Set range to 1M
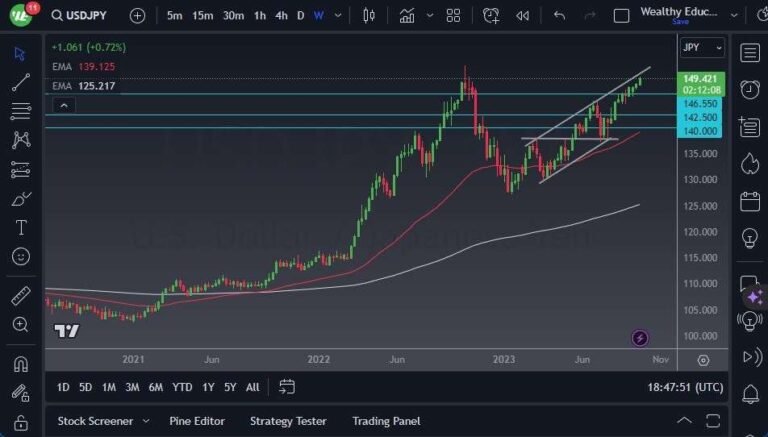Viewport: 768px width, 437px height. (x=109, y=388)
